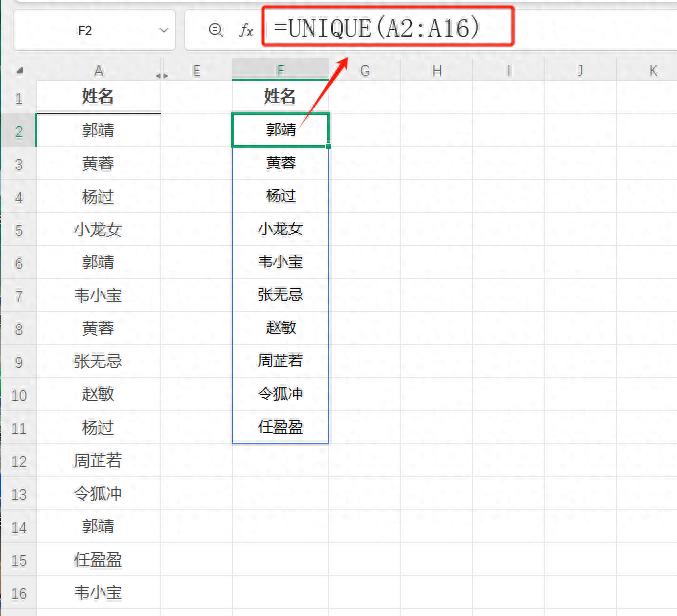Image resolution: width=677 pixels, height=616 pixels.
Task: Select column E header
Action: [x=196, y=70]
